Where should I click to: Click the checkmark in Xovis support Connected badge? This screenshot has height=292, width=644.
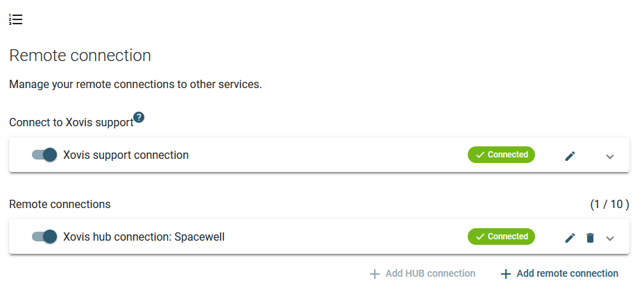tap(480, 155)
